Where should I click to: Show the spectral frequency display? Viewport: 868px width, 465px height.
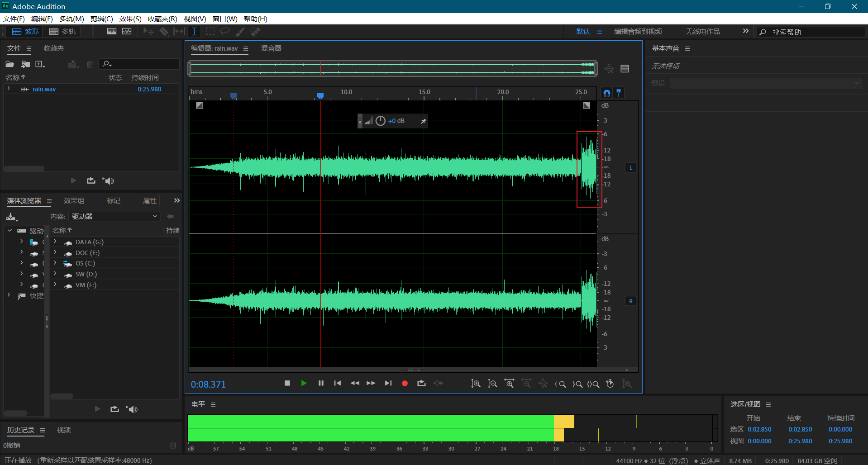tap(112, 31)
